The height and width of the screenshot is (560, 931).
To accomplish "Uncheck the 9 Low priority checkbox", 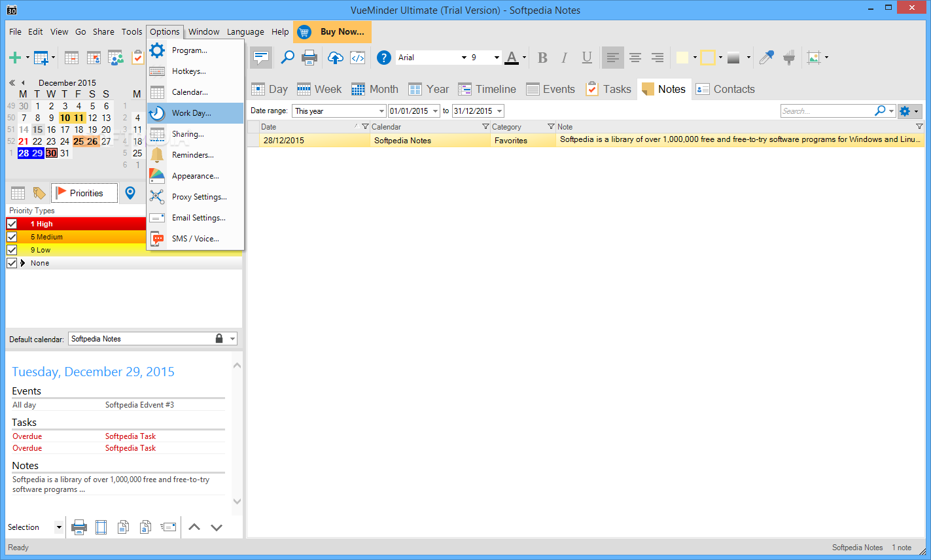I will pos(12,250).
